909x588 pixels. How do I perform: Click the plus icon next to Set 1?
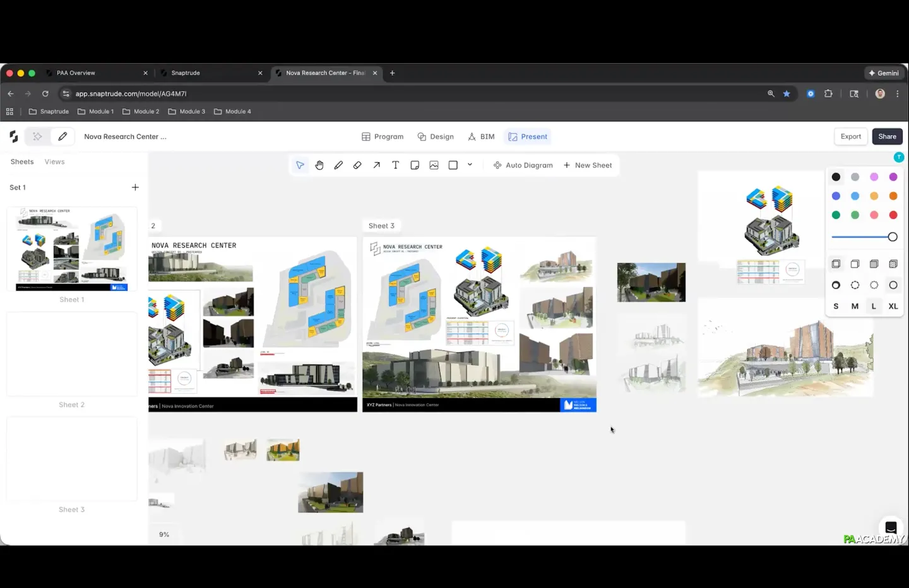click(x=135, y=187)
